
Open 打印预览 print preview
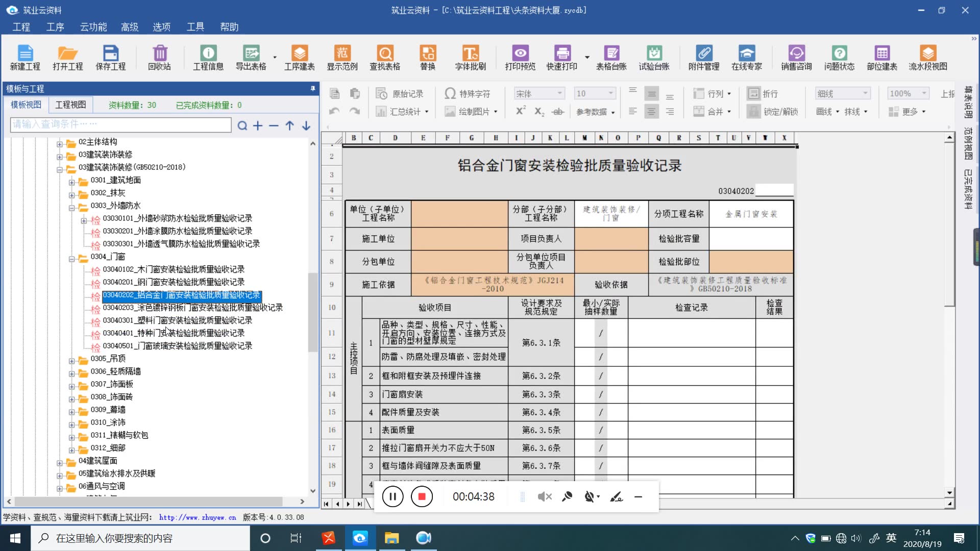[x=520, y=57]
